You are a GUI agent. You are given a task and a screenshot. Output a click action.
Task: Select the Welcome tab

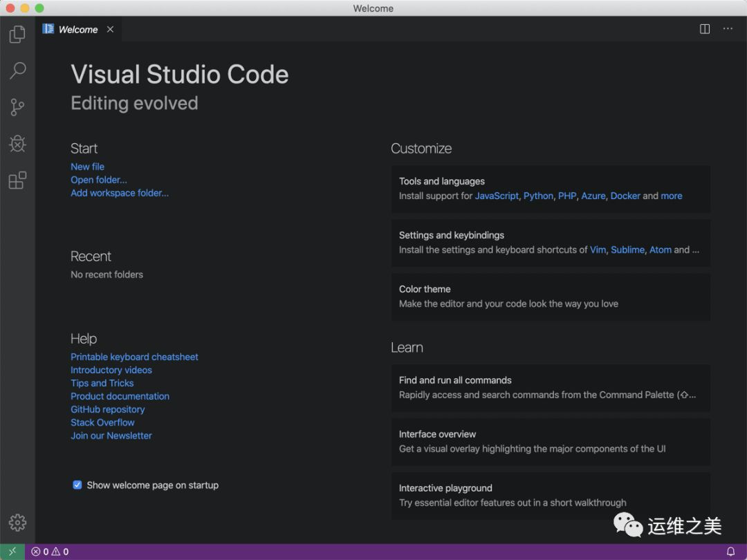coord(77,30)
